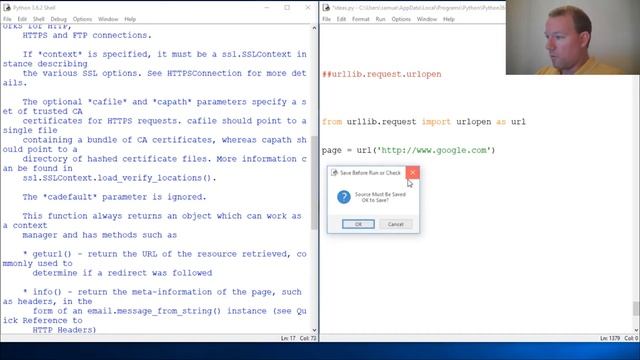Screen dimensions: 640x360
Task: Open Run menu in the editor window
Action: (x=380, y=19)
